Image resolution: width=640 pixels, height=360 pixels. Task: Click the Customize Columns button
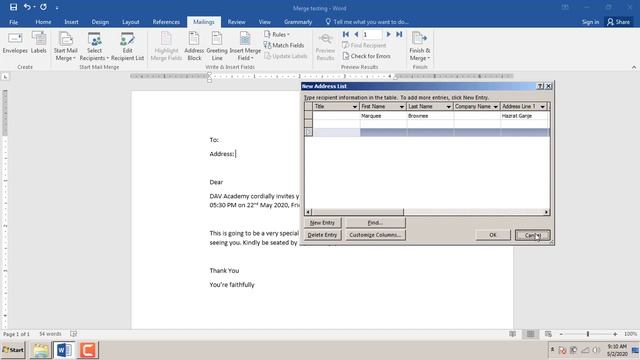click(375, 235)
